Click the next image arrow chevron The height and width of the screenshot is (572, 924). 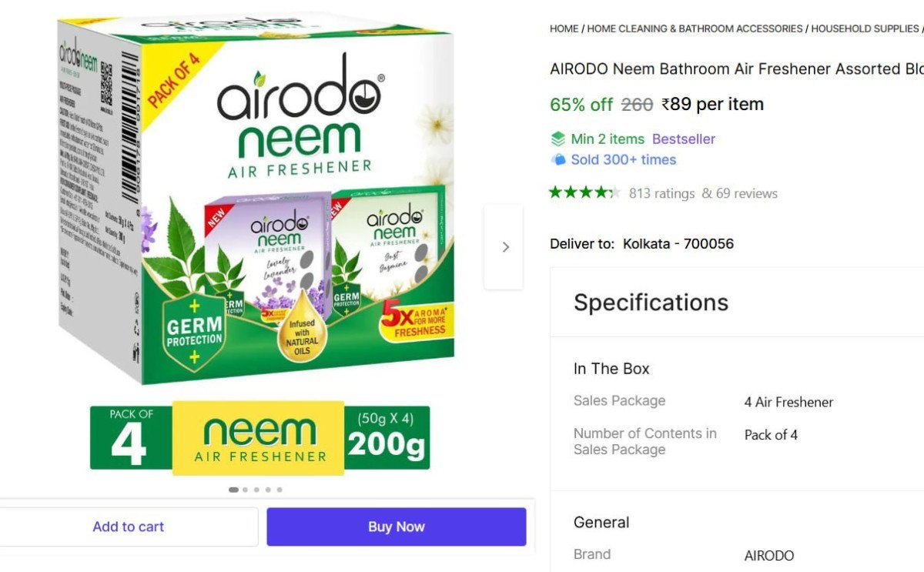(505, 246)
